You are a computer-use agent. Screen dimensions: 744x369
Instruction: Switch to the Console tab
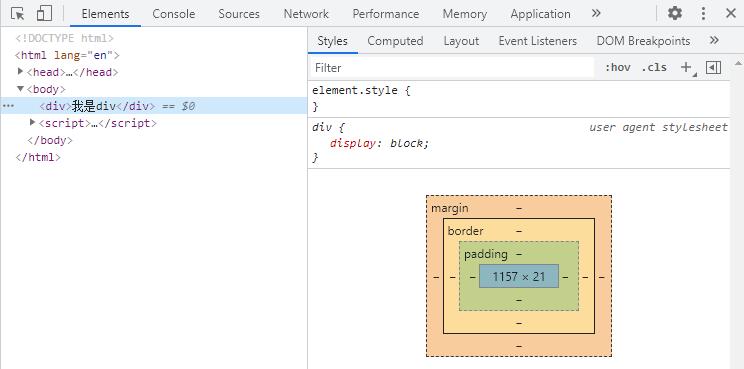pos(174,14)
